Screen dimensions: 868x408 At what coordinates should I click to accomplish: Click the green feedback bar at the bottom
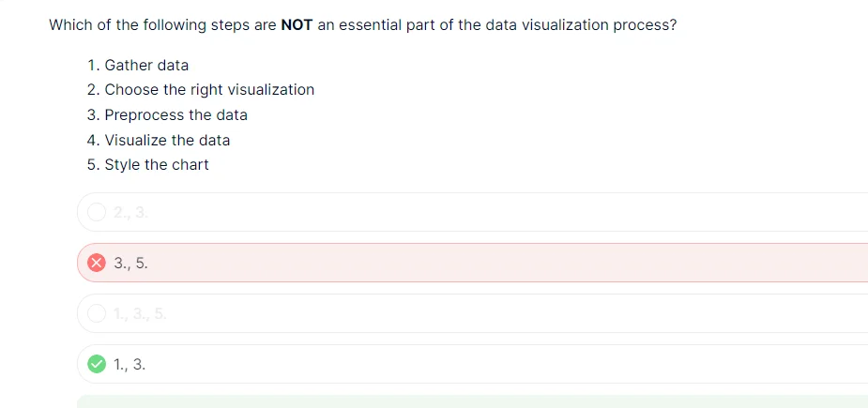(x=469, y=402)
